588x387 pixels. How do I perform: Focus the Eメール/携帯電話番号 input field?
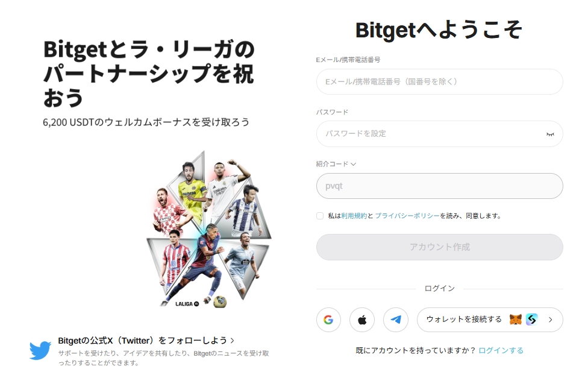click(440, 81)
